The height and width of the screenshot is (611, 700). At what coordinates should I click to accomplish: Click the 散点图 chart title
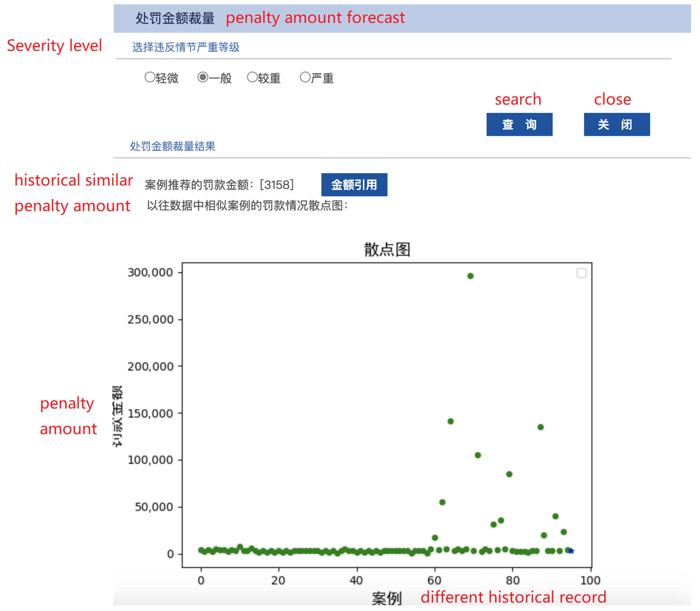pyautogui.click(x=387, y=250)
